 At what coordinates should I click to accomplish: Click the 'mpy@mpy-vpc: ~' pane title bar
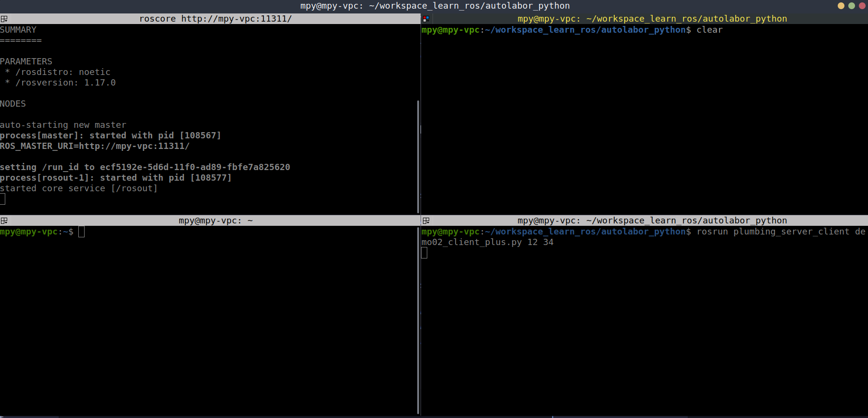215,221
